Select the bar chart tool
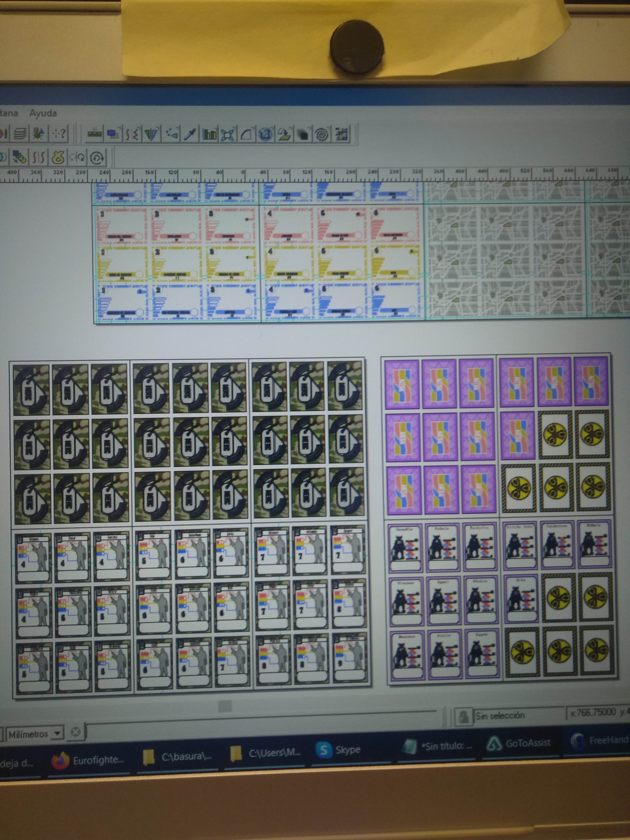The width and height of the screenshot is (630, 840). tap(209, 134)
